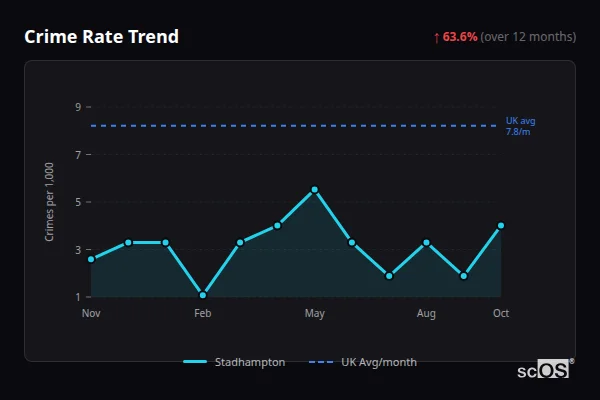The width and height of the screenshot is (600, 400).
Task: Click the 'Aug' x-axis label
Action: click(x=426, y=314)
